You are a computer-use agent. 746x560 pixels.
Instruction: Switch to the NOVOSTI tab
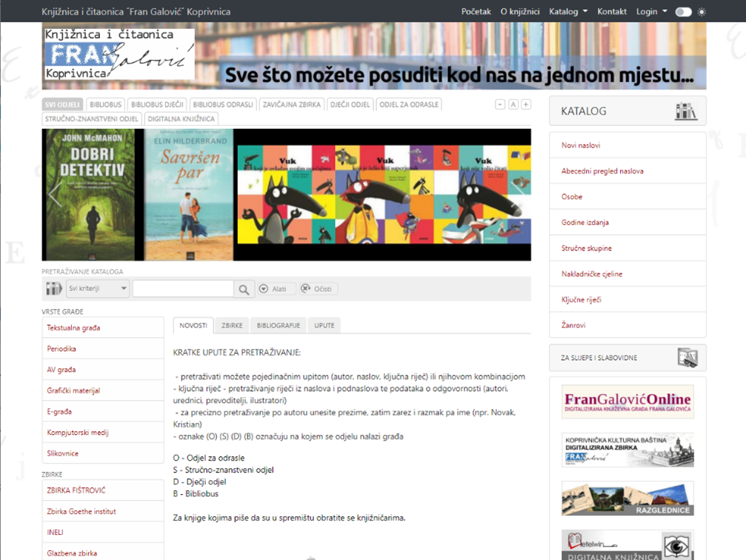coord(193,325)
